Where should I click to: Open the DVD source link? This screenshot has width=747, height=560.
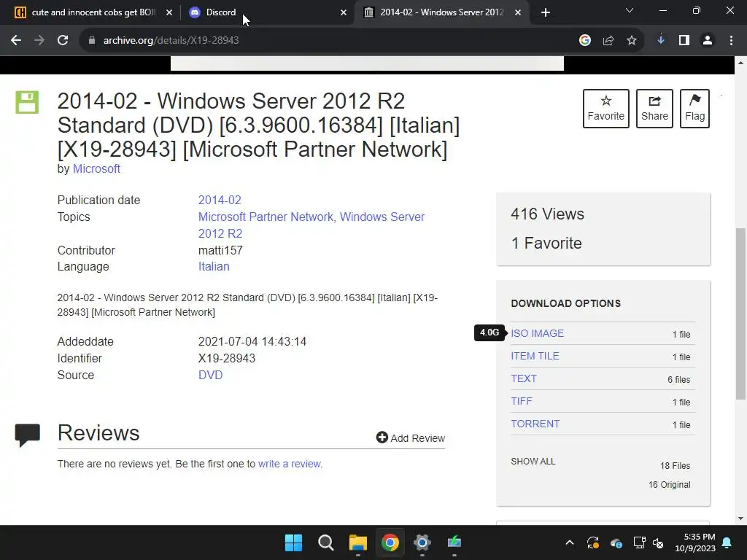[x=211, y=376]
